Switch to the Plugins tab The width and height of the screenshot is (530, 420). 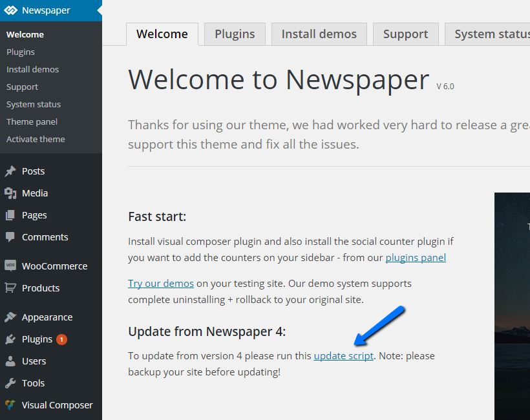click(235, 34)
